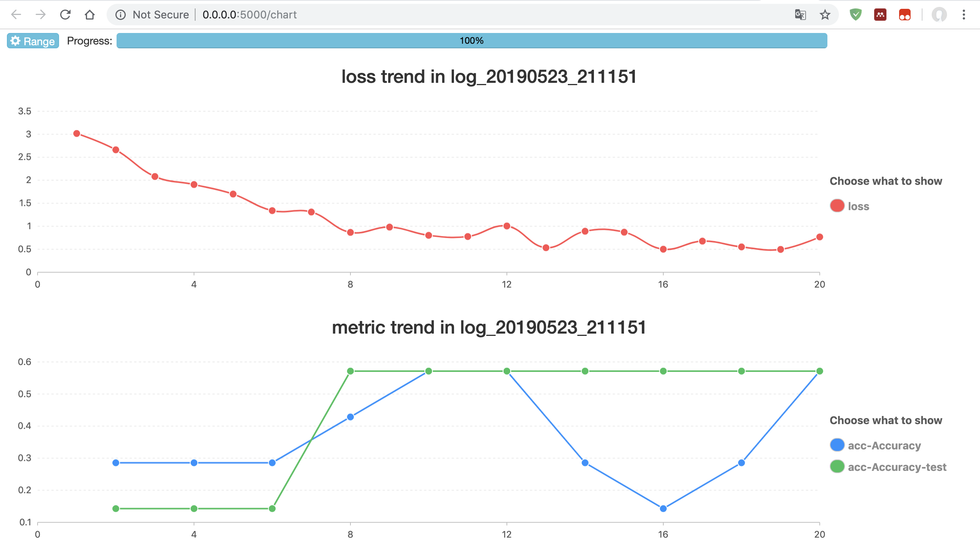
Task: Click the blue accuracy point at epoch 16
Action: [663, 508]
